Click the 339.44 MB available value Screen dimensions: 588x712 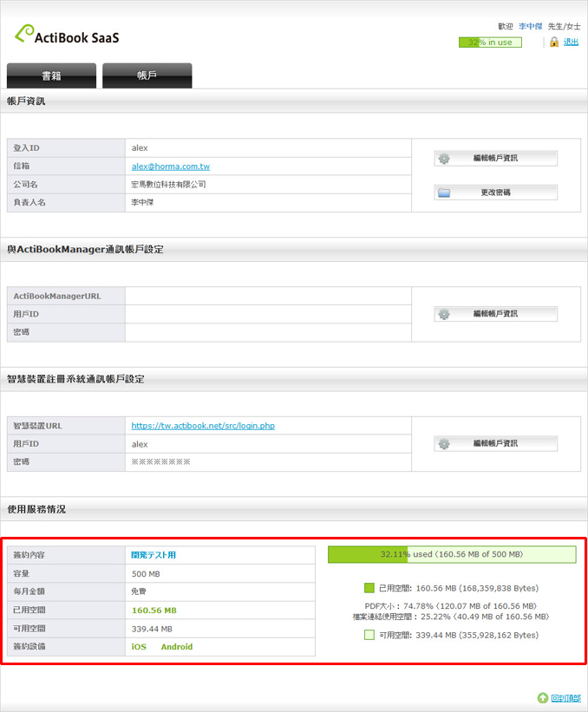pos(152,629)
